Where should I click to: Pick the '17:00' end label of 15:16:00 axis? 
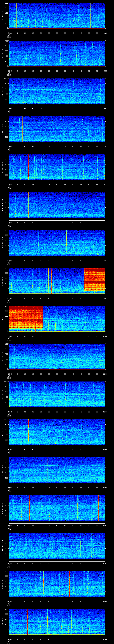(x=105, y=602)
